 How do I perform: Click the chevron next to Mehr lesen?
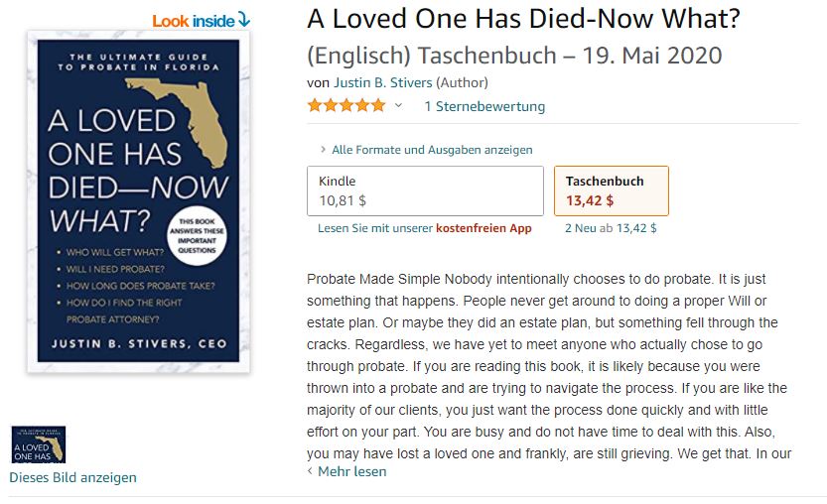point(310,471)
